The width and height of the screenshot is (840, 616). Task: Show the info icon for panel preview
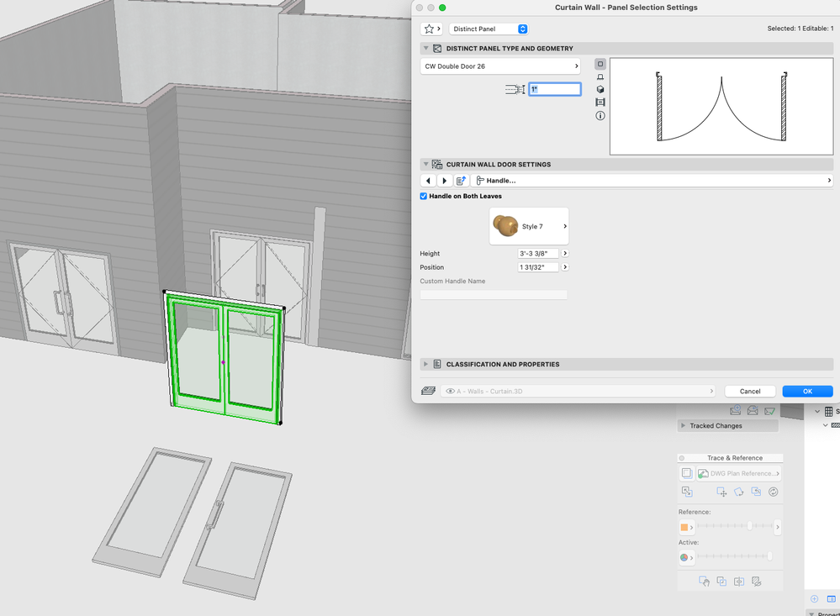(x=600, y=116)
